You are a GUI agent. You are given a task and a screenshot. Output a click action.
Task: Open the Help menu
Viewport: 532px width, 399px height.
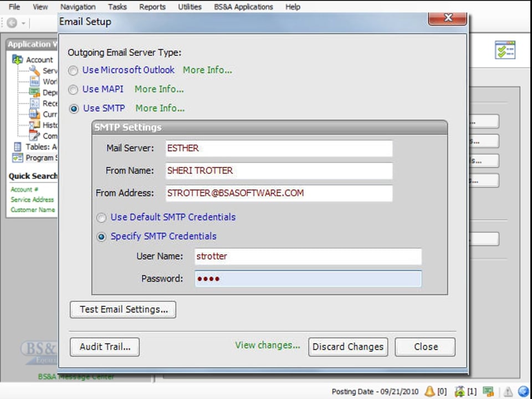point(293,7)
